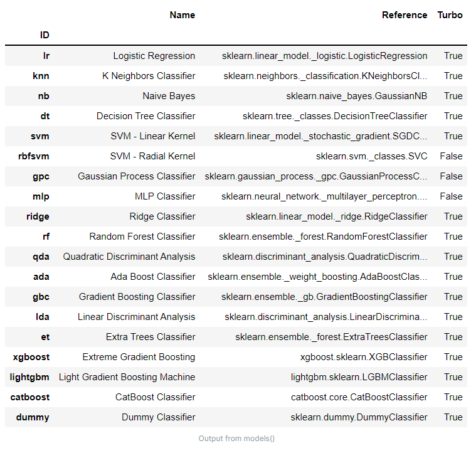Image resolution: width=476 pixels, height=453 pixels.
Task: Select the qda row ID
Action: 41,256
